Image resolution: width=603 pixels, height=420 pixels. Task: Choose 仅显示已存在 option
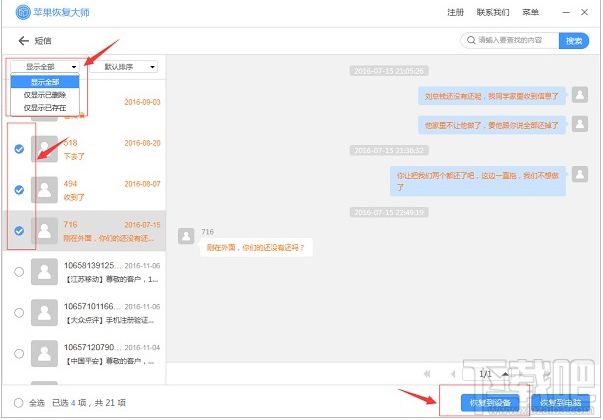click(45, 108)
